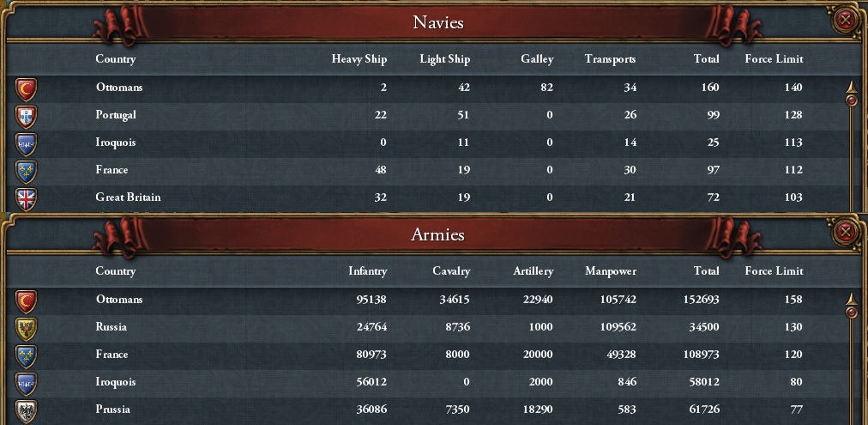Click the Portugal flag shield icon
868x425 pixels.
coord(27,115)
